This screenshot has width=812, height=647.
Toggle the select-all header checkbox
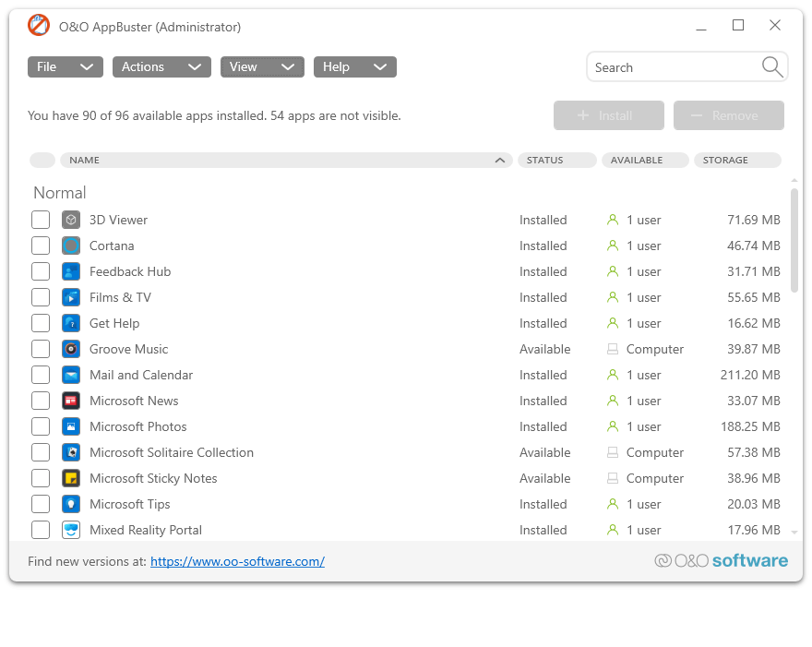pos(42,160)
